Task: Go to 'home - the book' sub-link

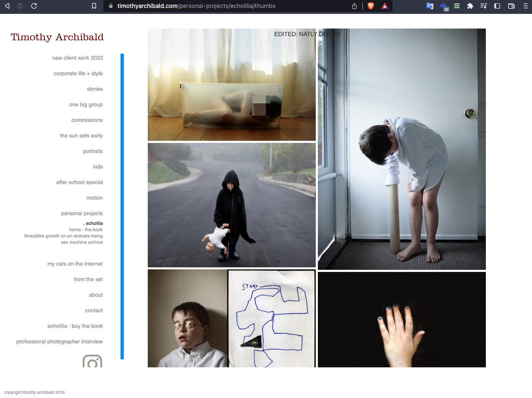Action: pos(86,230)
